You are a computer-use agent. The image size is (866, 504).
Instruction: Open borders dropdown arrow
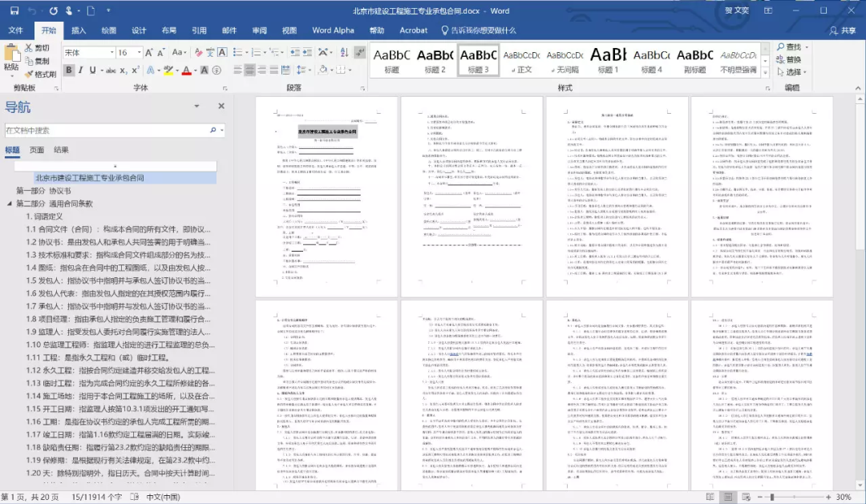350,70
